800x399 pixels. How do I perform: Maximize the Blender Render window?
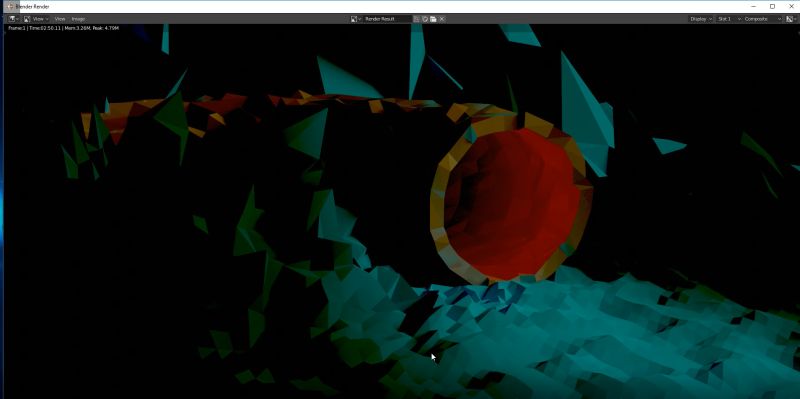point(772,6)
